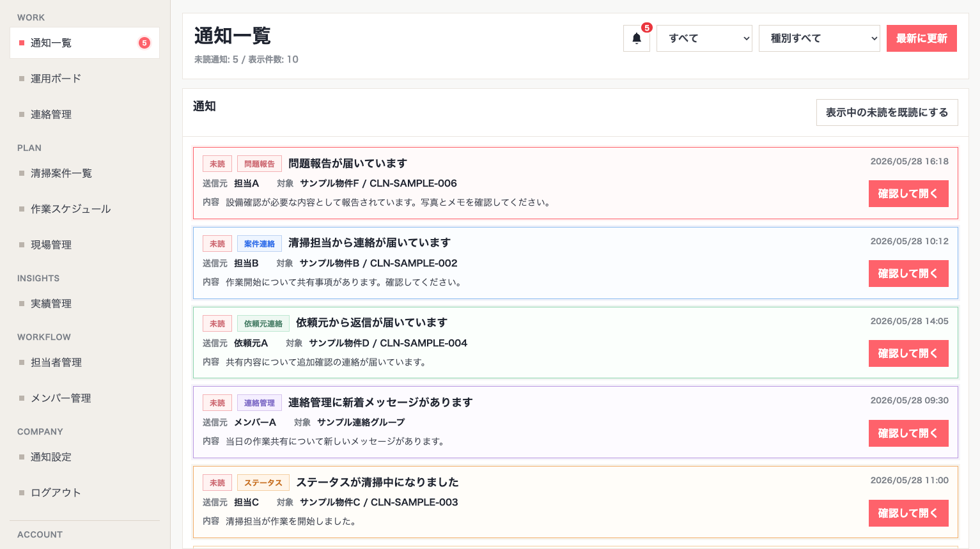Image resolution: width=980 pixels, height=549 pixels.
Task: Open 通知一覧 in the sidebar
Action: [84, 43]
